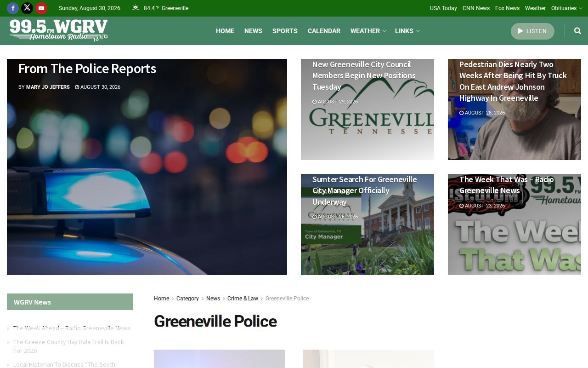Open 'The Week That Was' article headline
The width and height of the screenshot is (588, 368).
tap(507, 185)
